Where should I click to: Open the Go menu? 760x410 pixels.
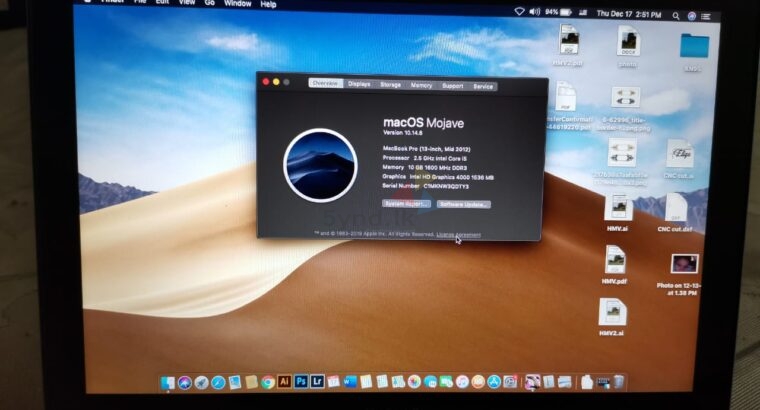(x=209, y=3)
